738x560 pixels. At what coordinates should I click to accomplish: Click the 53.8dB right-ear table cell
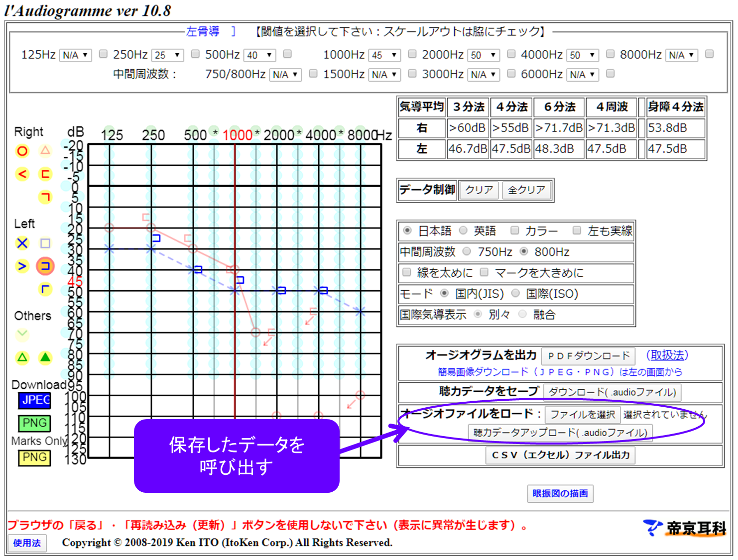click(676, 128)
